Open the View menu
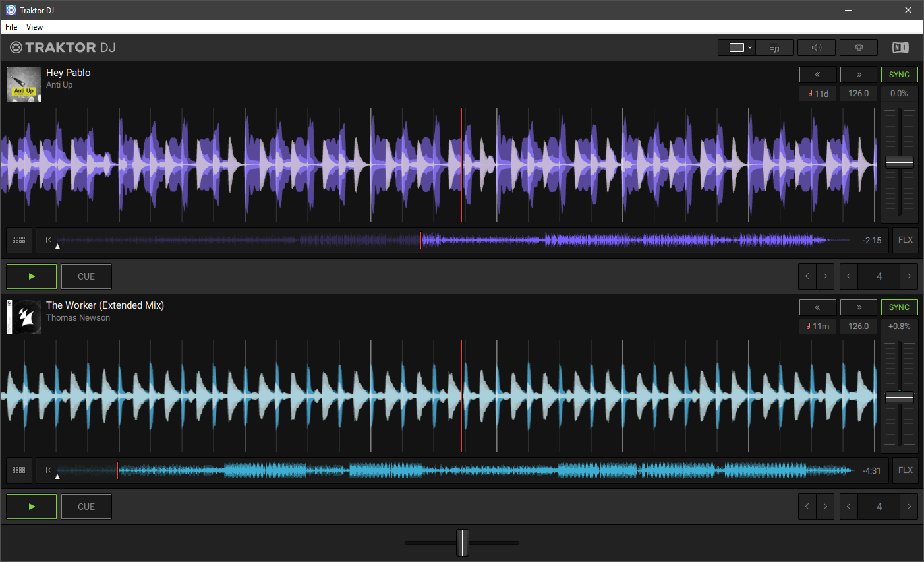 point(34,27)
